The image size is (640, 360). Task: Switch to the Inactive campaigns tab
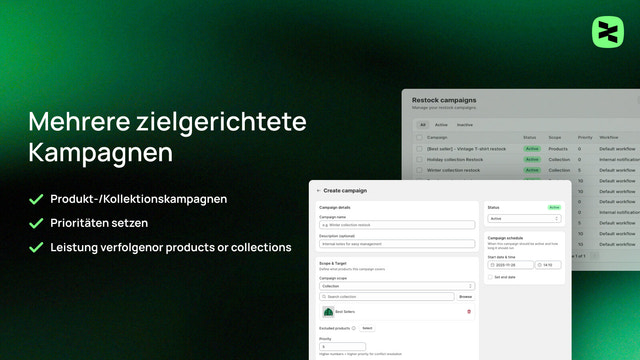click(x=465, y=125)
